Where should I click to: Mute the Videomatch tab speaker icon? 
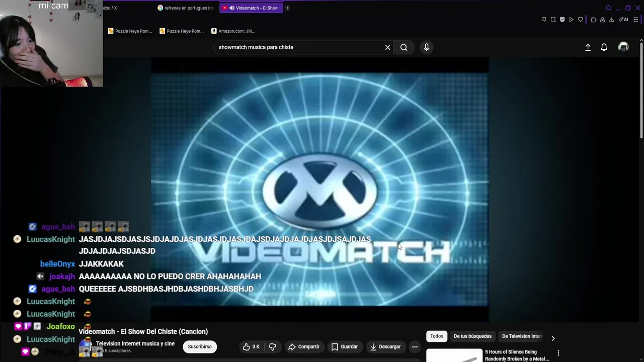[x=231, y=8]
